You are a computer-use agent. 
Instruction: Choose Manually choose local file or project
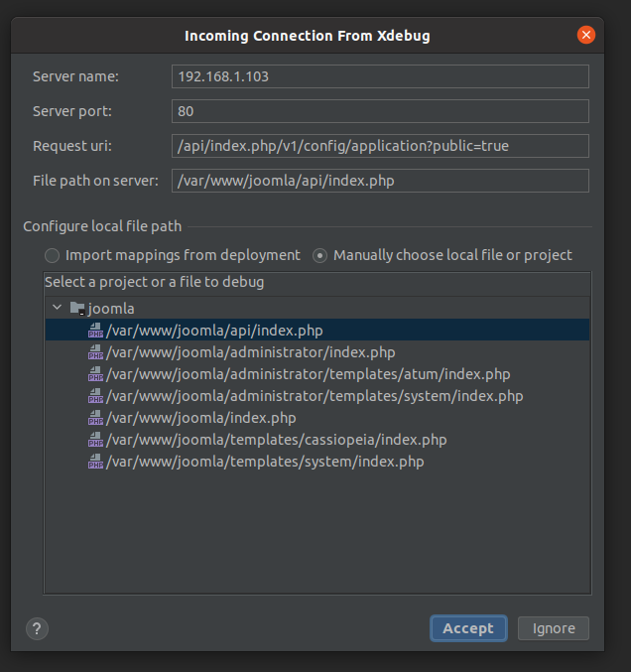[320, 255]
